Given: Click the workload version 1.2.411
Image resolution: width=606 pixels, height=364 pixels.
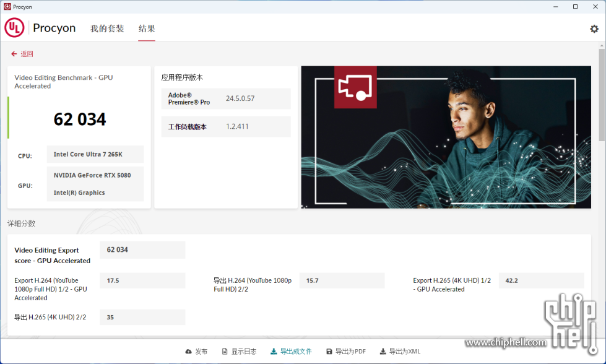Looking at the screenshot, I should 237,126.
